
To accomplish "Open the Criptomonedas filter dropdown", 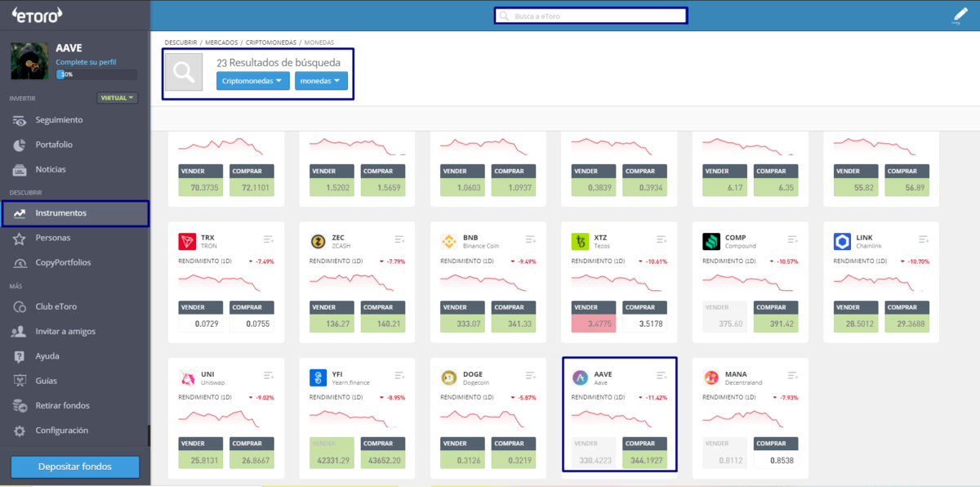I will [252, 81].
